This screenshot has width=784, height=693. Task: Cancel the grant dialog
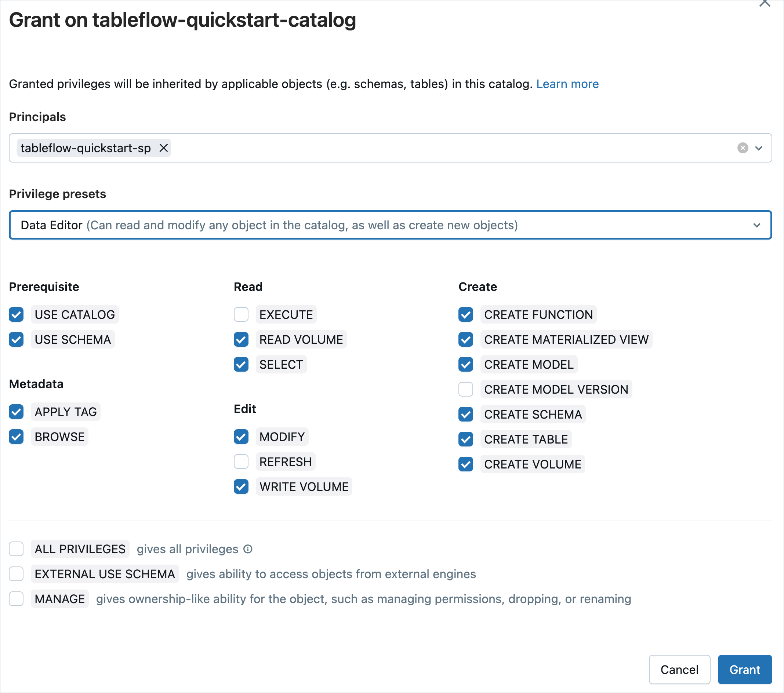679,670
